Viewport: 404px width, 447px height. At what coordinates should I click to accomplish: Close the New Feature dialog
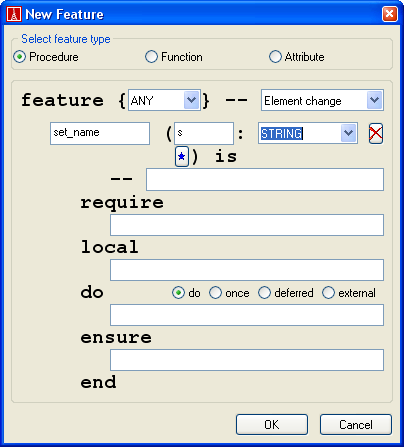point(389,14)
